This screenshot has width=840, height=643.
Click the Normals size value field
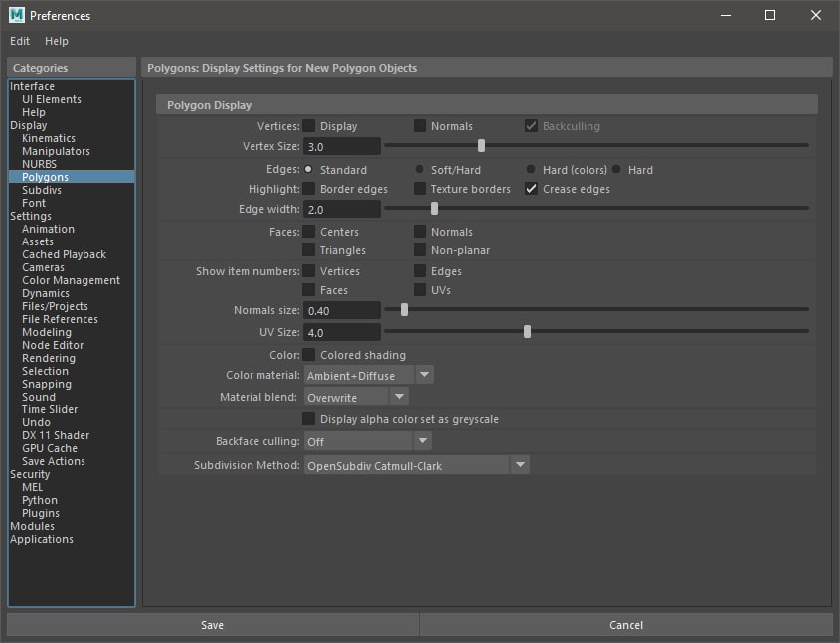click(x=342, y=310)
